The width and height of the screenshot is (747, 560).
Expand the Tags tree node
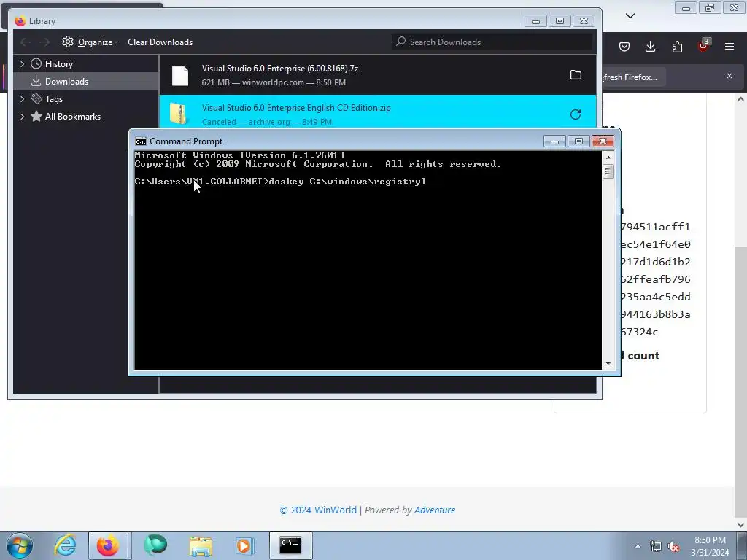click(x=22, y=99)
